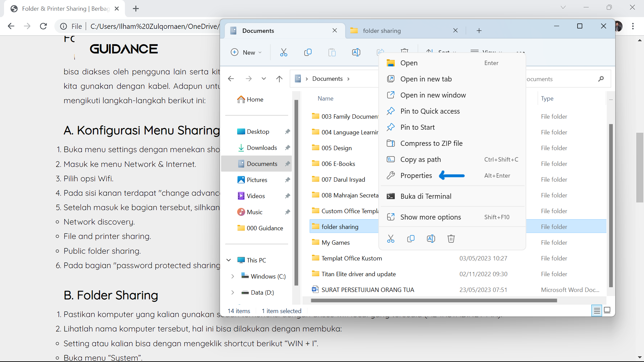
Task: Go up one folder level in Explorer
Action: pyautogui.click(x=279, y=79)
